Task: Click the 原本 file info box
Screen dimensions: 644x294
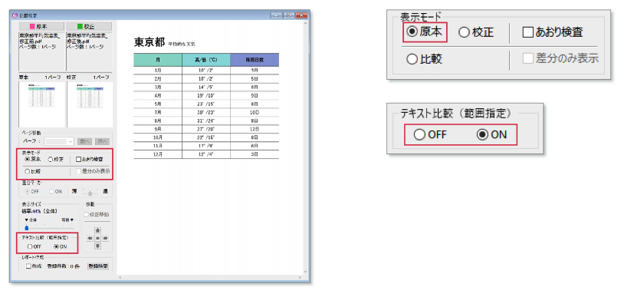Action: click(x=42, y=51)
